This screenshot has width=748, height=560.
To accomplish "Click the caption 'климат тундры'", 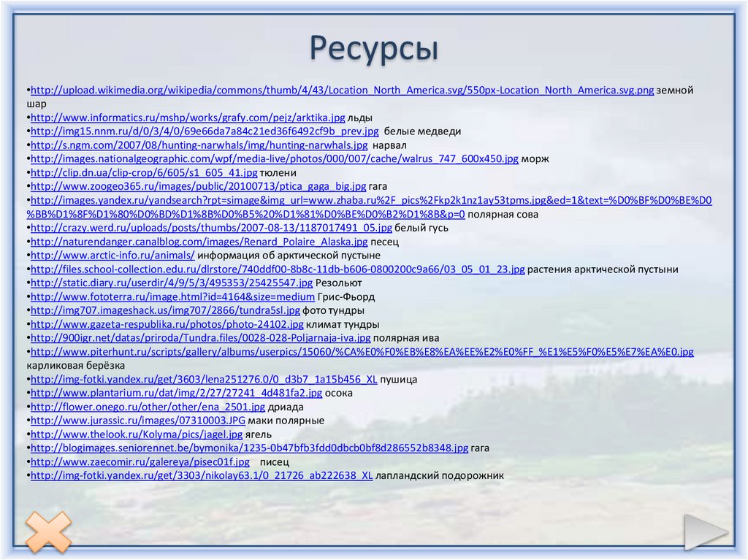I will (x=343, y=324).
